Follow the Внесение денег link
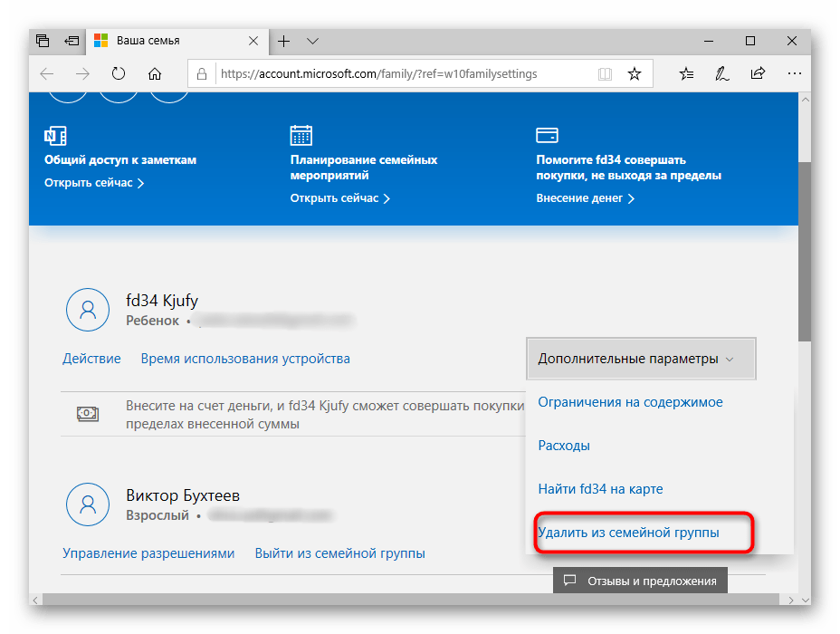 (x=577, y=197)
